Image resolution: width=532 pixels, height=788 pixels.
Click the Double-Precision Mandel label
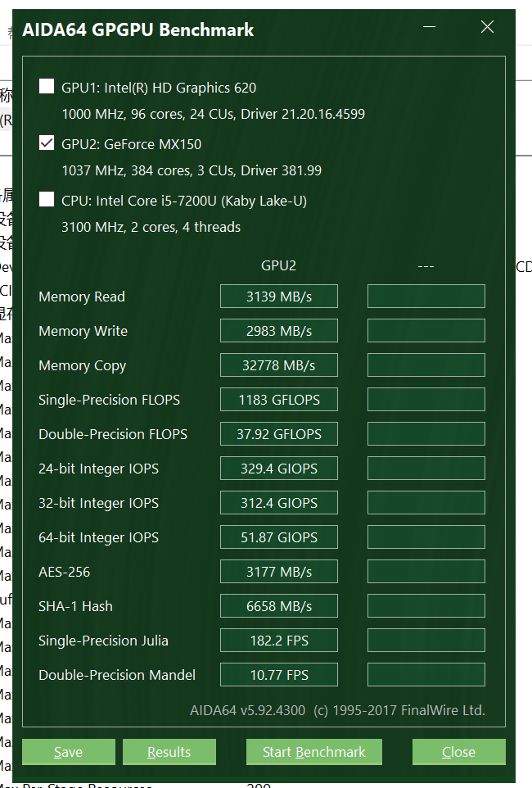point(117,675)
